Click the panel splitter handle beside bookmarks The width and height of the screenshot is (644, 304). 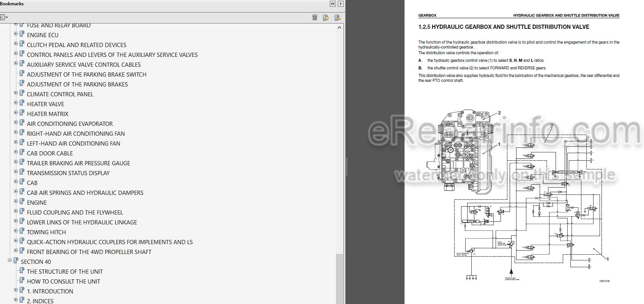point(347,166)
